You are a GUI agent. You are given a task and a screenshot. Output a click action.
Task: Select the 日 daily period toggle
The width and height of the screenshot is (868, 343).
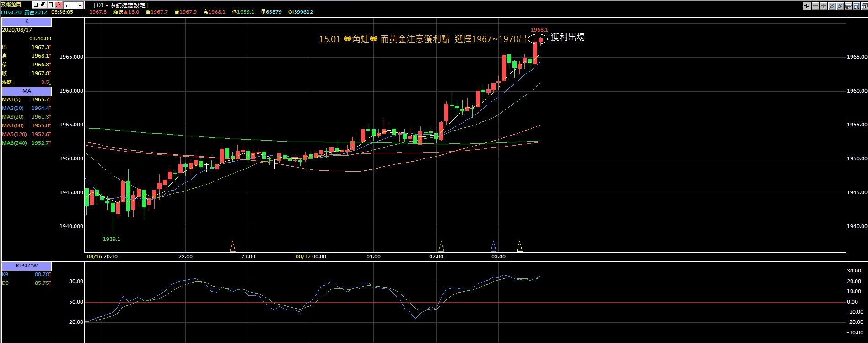tap(36, 5)
